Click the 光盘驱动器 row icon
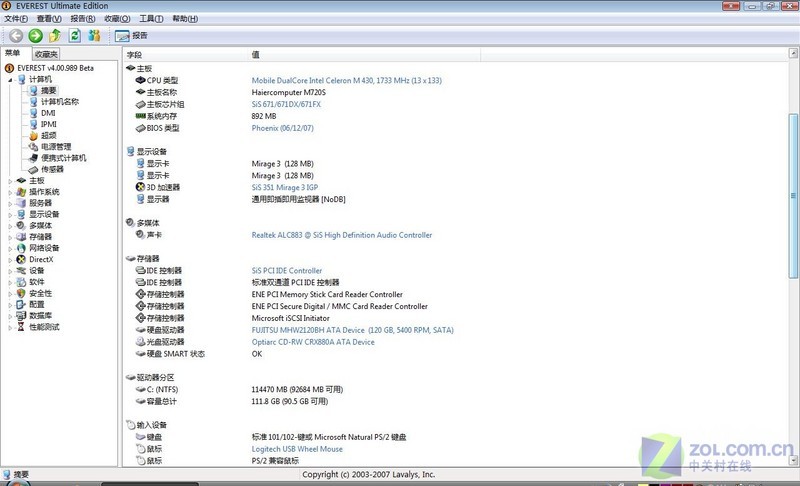This screenshot has width=800, height=486. click(141, 342)
